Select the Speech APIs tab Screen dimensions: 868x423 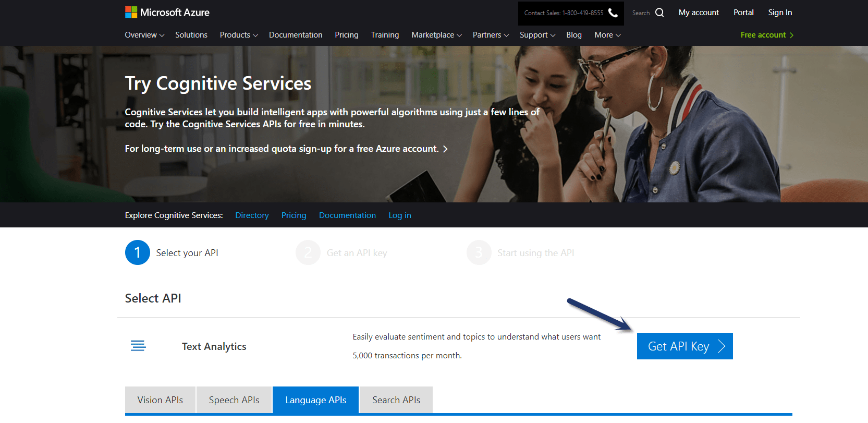(x=234, y=400)
